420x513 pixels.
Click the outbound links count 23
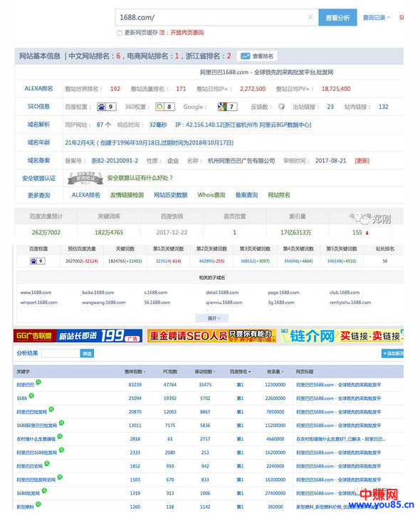(330, 107)
